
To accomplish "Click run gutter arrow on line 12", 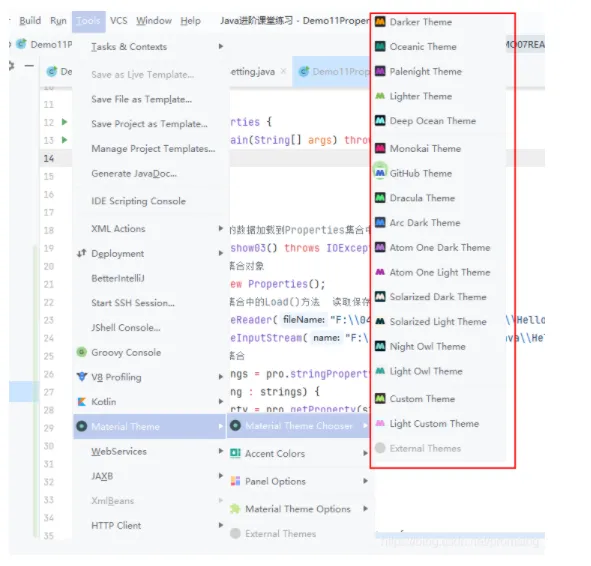I will [64, 122].
